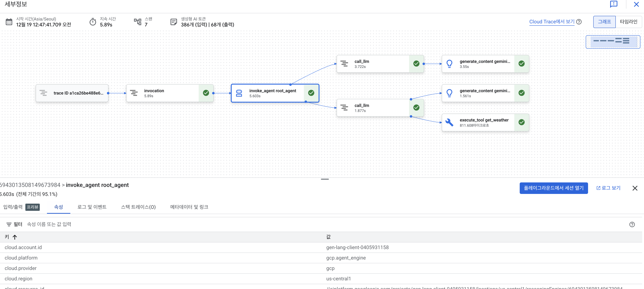
Task: Open the 입력/출력 tab
Action: (13, 207)
